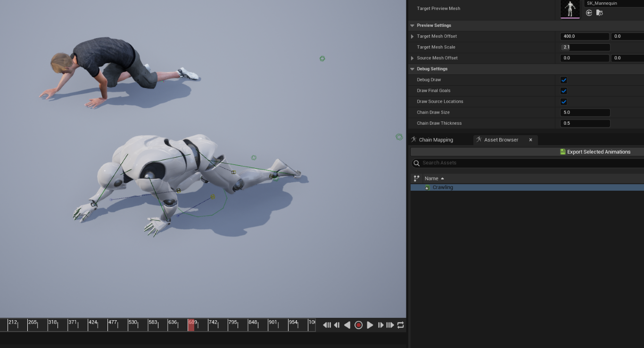Play the animation forward

pyautogui.click(x=370, y=325)
